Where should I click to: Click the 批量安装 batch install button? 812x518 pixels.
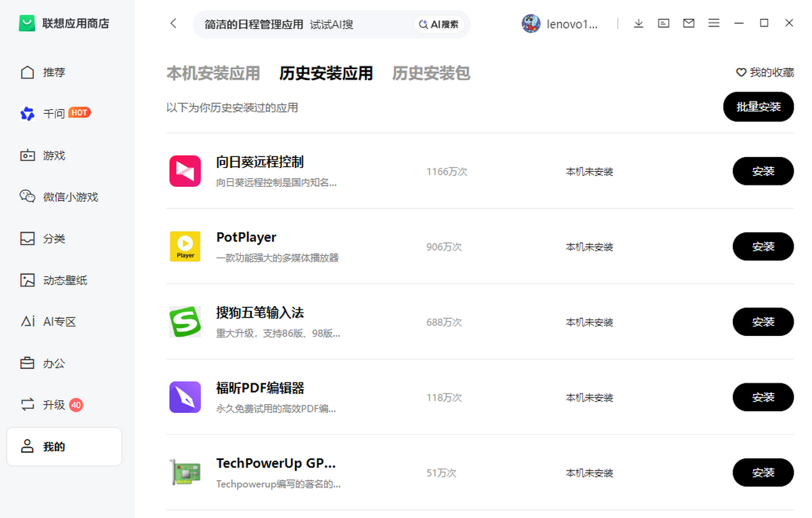point(759,107)
